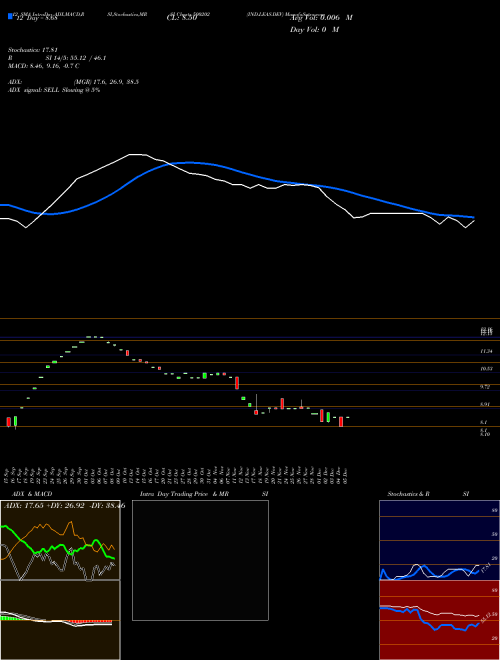The width and height of the screenshot is (500, 660).
Task: Click the red RSI chart panel
Action: click(439, 620)
